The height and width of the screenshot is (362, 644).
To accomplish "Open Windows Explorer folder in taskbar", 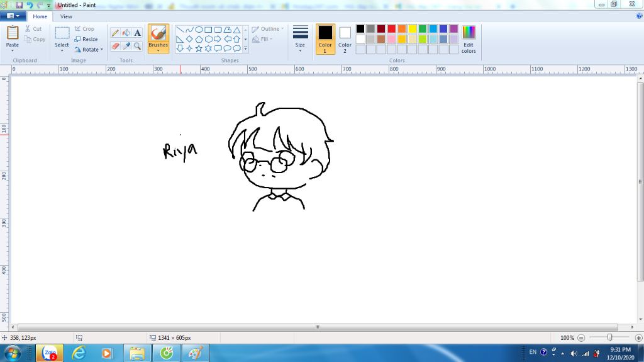I will (x=137, y=353).
